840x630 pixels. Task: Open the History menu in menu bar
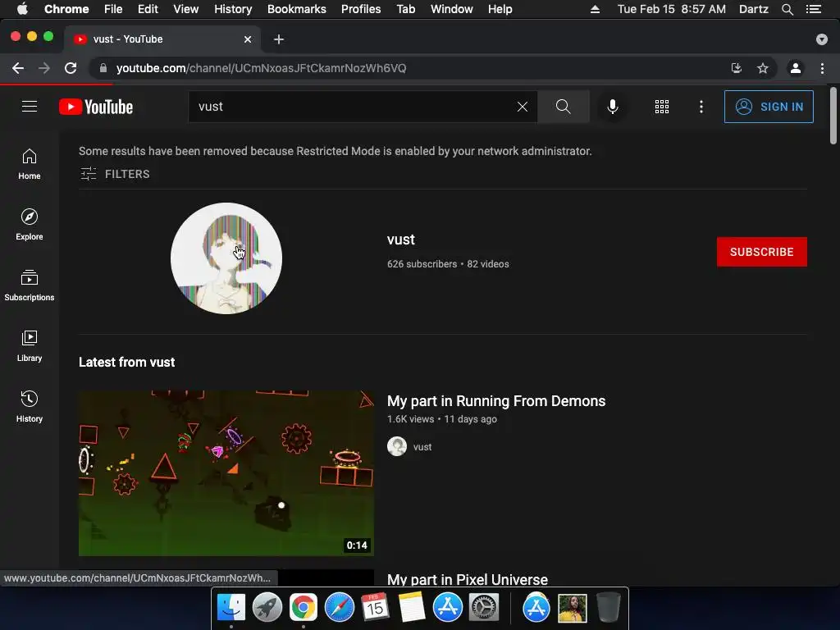(x=233, y=9)
